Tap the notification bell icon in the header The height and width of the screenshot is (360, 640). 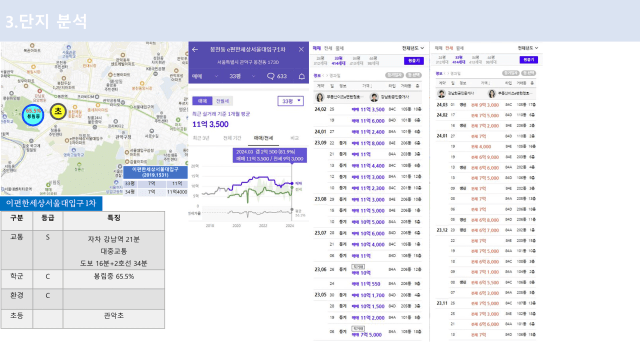pyautogui.click(x=302, y=76)
